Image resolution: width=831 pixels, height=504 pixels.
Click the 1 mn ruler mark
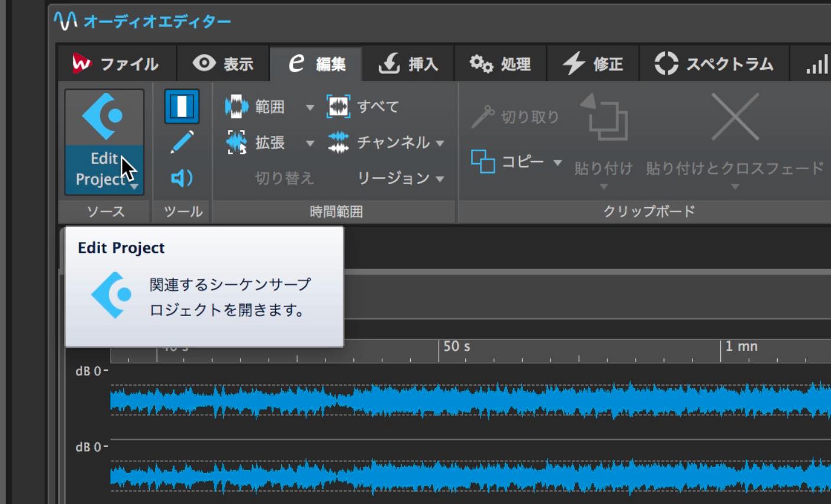(x=741, y=346)
